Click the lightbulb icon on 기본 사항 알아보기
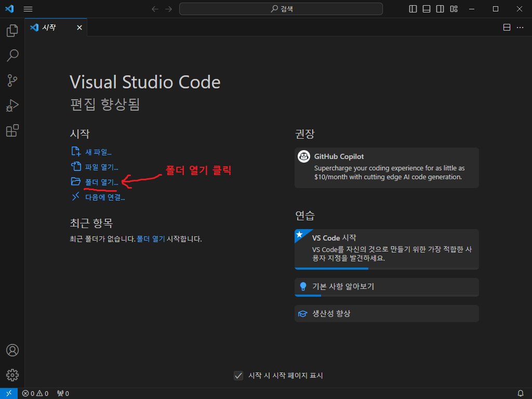This screenshot has width=532, height=399. click(303, 287)
